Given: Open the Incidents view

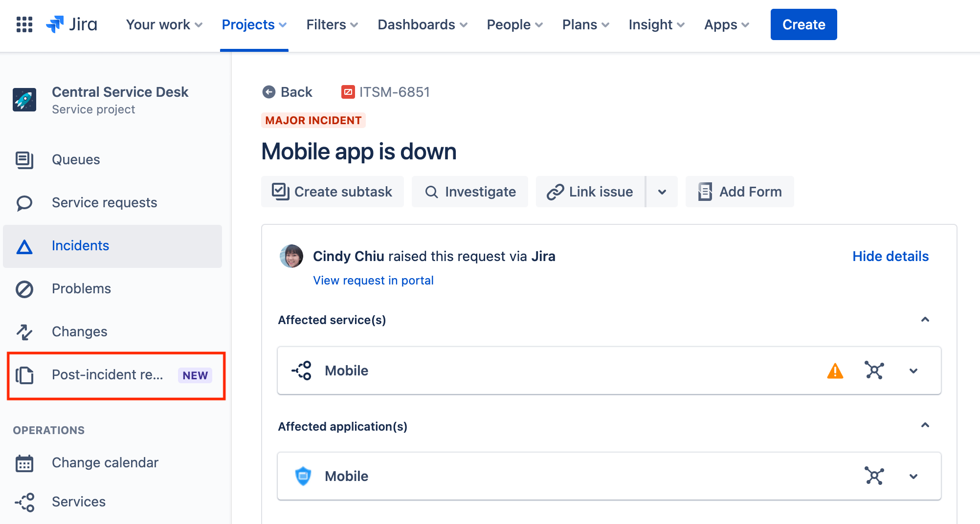Looking at the screenshot, I should click(x=81, y=245).
